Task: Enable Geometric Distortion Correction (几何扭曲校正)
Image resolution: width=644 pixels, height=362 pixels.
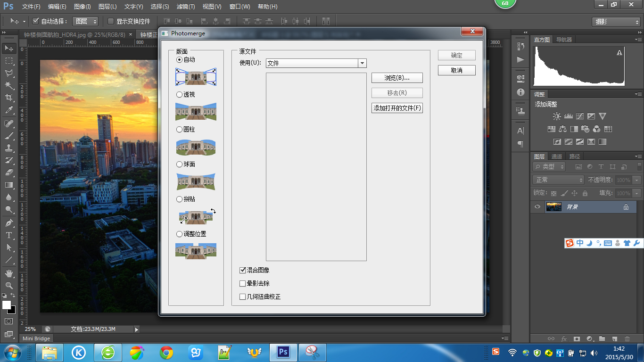Action: [243, 297]
